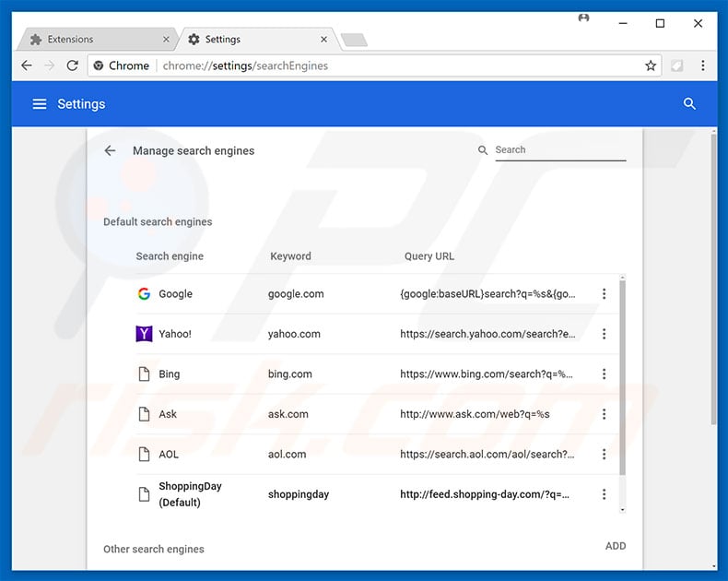Open the Chrome three-dot main menu

(x=703, y=65)
